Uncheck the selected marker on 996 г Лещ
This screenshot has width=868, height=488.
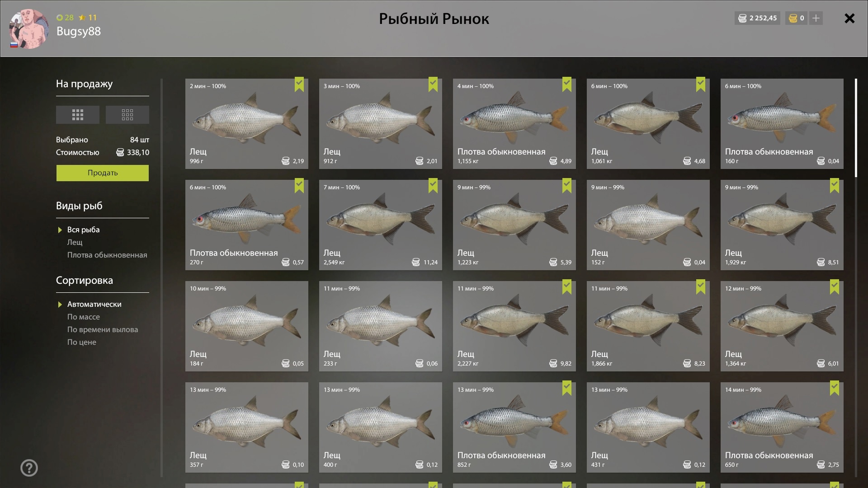299,84
